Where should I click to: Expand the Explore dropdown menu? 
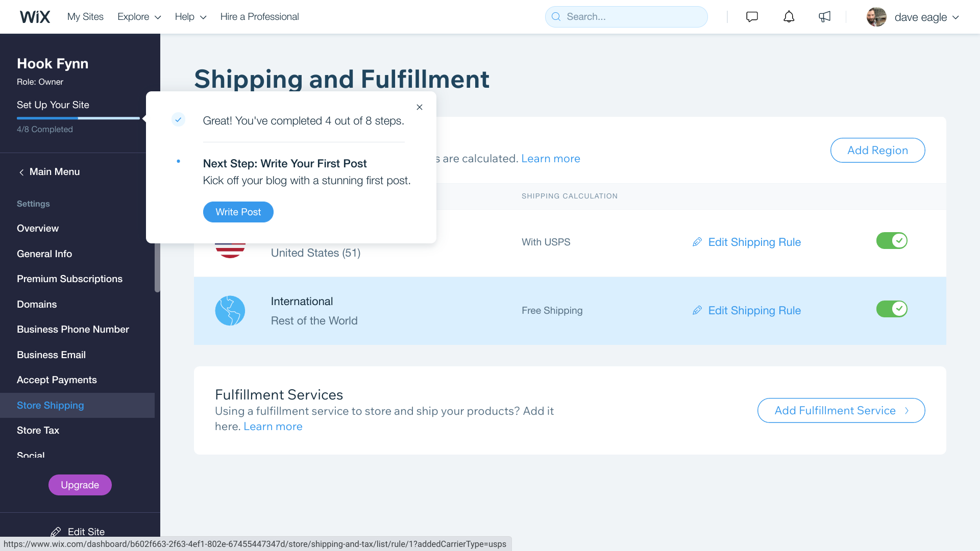[138, 16]
